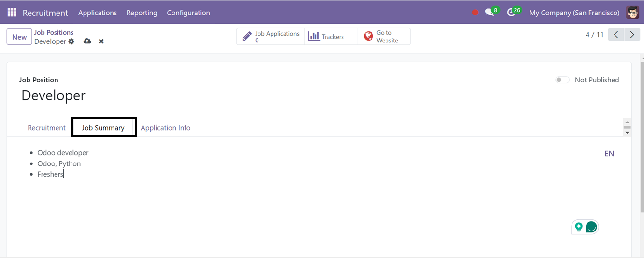Click the green lightbulb assistant icon

[578, 227]
